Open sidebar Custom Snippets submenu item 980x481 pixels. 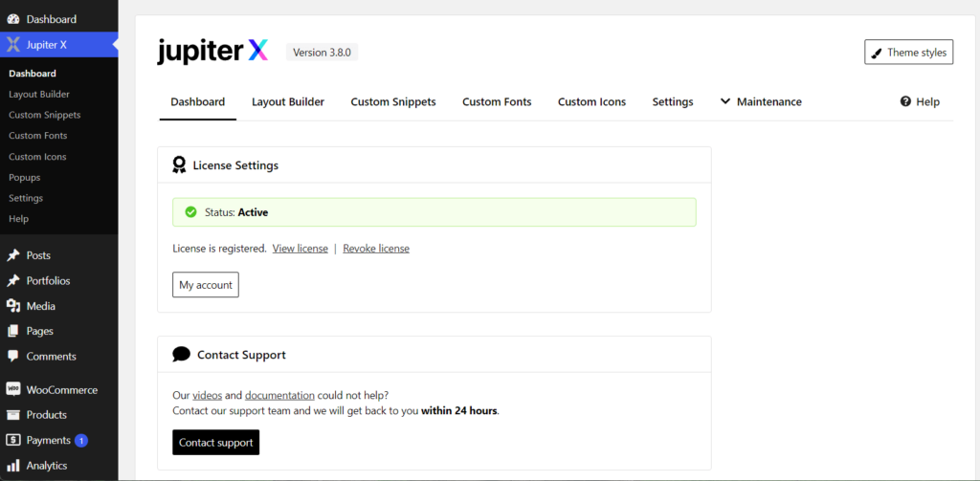pyautogui.click(x=44, y=115)
